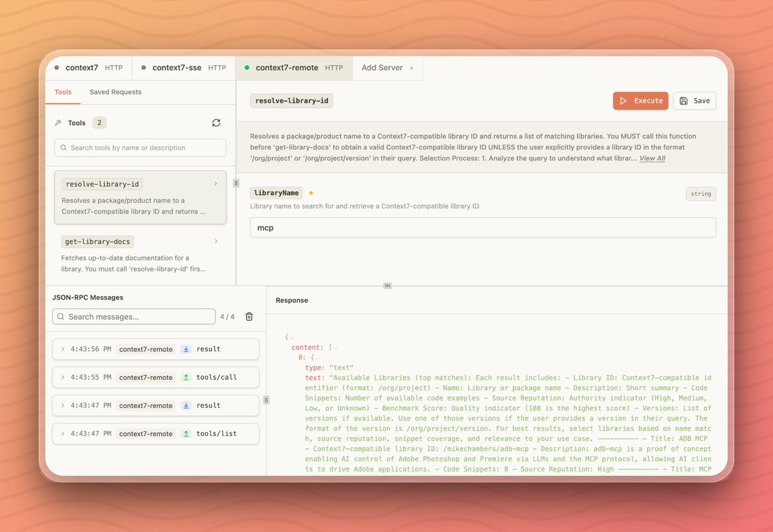Click the magnifier icon in messages search

click(61, 317)
